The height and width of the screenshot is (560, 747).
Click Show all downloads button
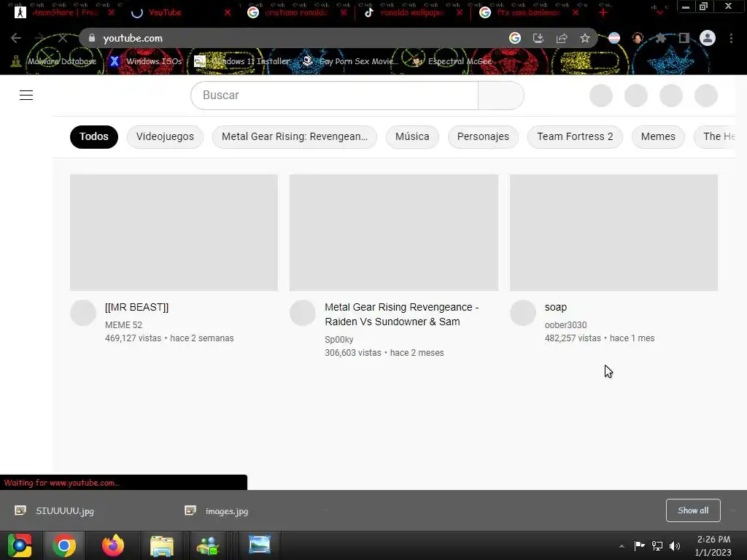tap(693, 510)
